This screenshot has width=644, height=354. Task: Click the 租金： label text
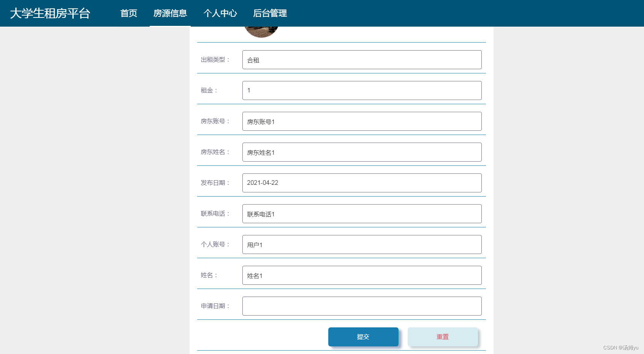coord(209,90)
